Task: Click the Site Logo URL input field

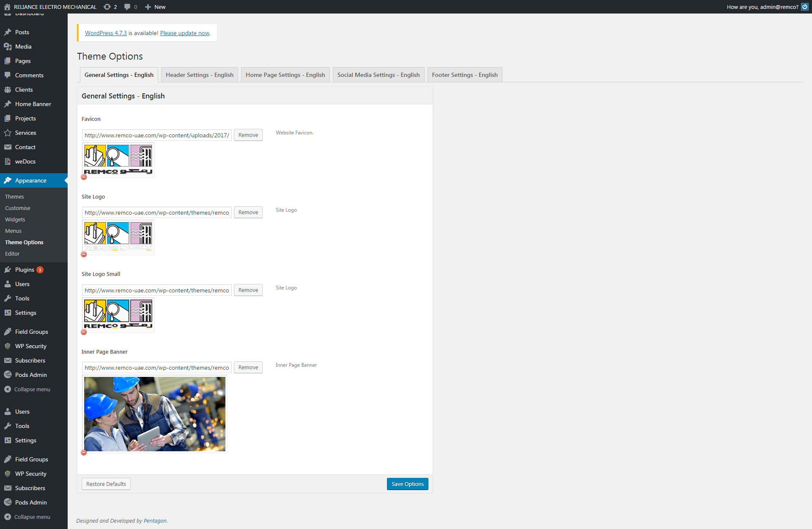Action: point(157,213)
